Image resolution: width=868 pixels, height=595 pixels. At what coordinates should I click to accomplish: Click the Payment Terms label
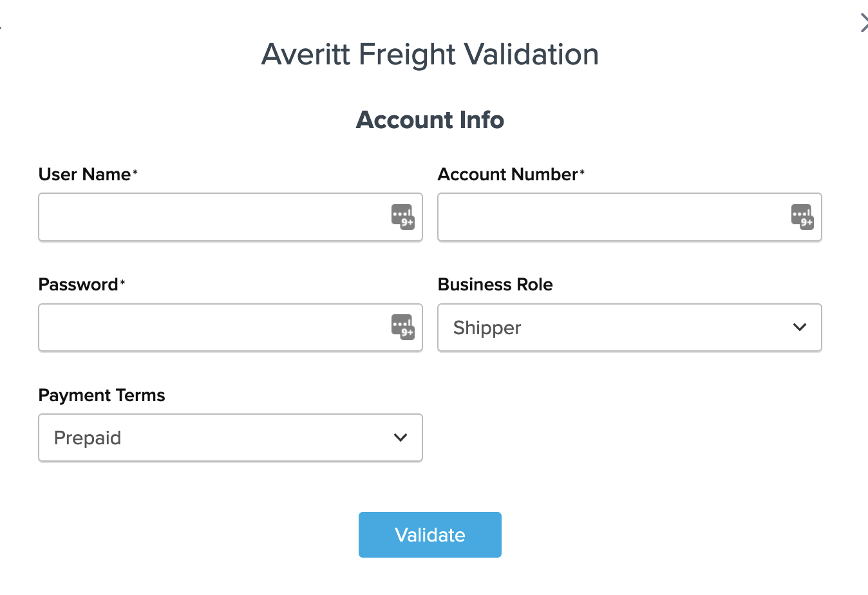pos(102,395)
